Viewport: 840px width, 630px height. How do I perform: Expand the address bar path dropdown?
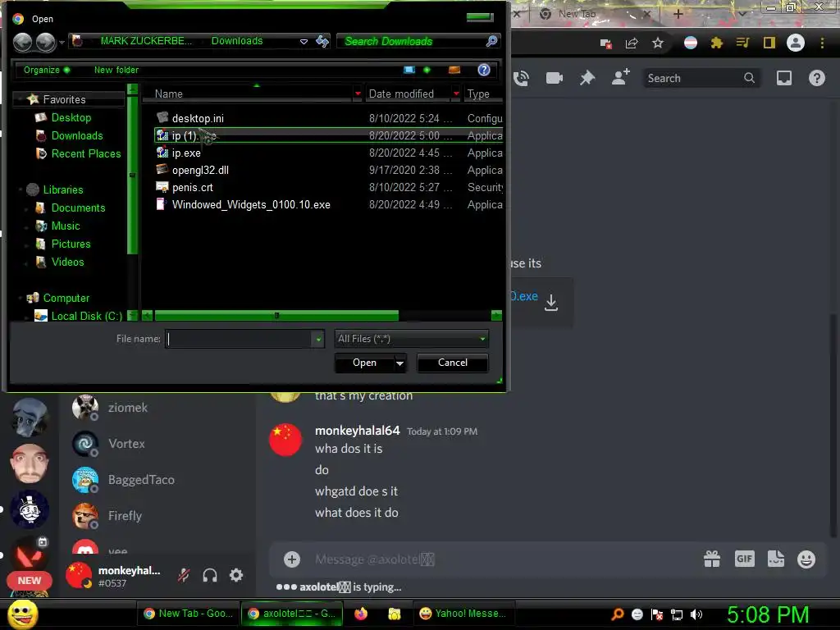[x=304, y=41]
